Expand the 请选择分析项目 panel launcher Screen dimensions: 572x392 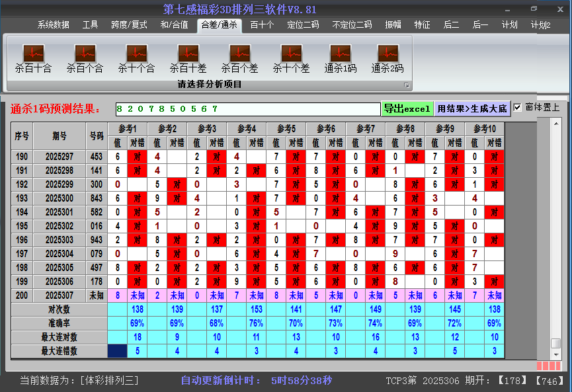pyautogui.click(x=407, y=85)
